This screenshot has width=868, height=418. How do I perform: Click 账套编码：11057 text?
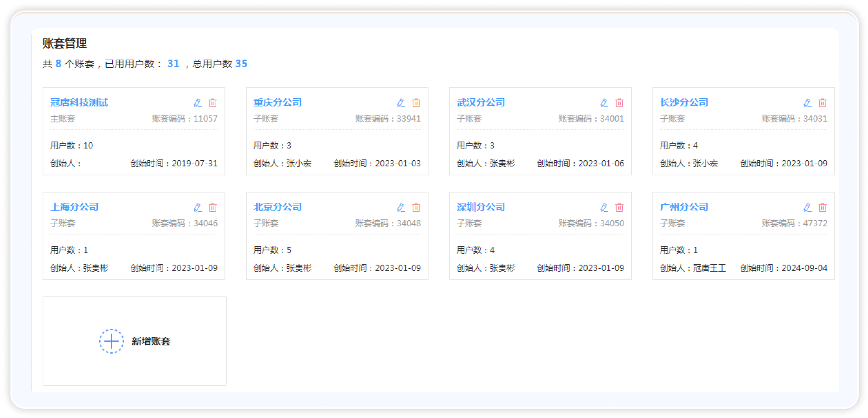[185, 119]
